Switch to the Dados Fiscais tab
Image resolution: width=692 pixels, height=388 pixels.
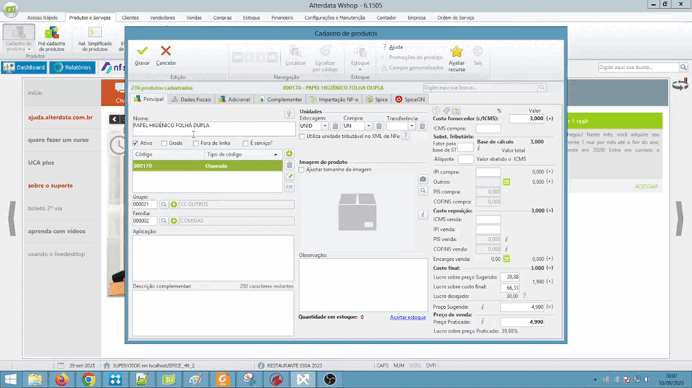coord(191,99)
